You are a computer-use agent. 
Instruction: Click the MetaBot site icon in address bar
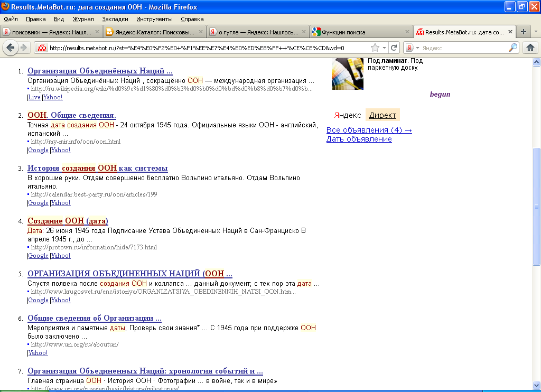tap(42, 48)
